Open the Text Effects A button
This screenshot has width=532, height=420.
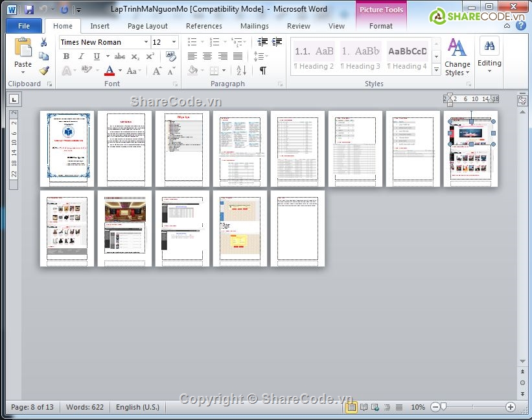pyautogui.click(x=67, y=71)
